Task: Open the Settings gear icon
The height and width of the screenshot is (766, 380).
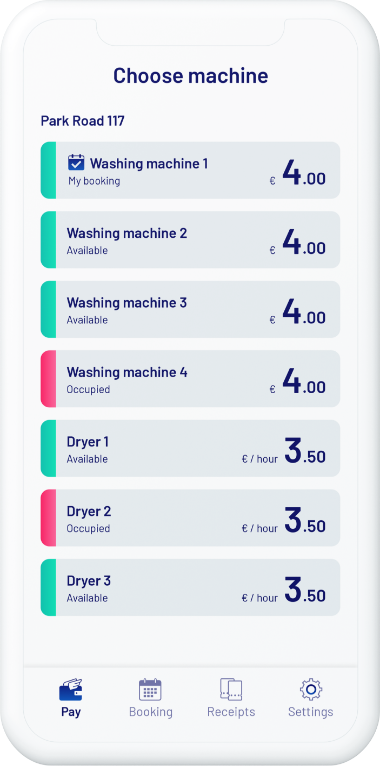Action: click(x=311, y=689)
